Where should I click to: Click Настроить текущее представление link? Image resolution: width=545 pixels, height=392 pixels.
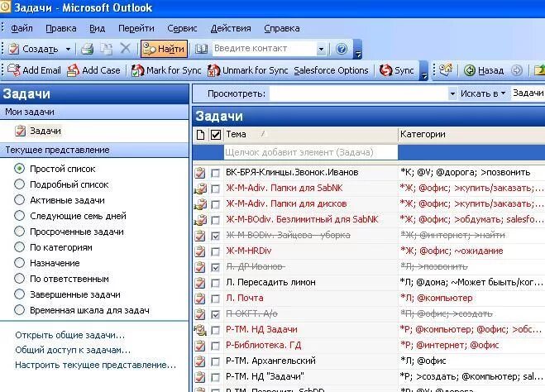(x=96, y=366)
